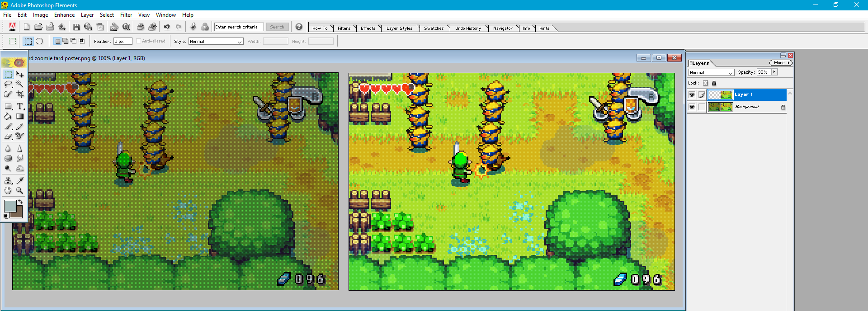Open the marquee Style dropdown
This screenshot has width=868, height=311.
click(x=216, y=41)
